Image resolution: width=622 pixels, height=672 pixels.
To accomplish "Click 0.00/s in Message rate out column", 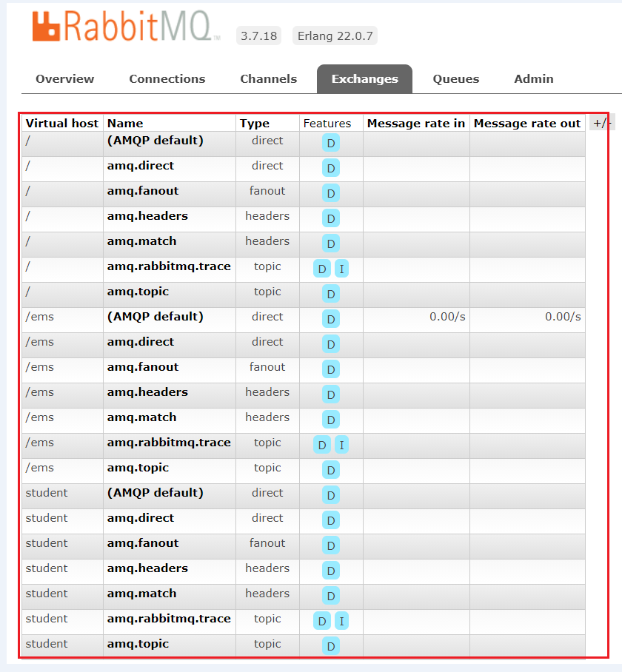I will [563, 317].
